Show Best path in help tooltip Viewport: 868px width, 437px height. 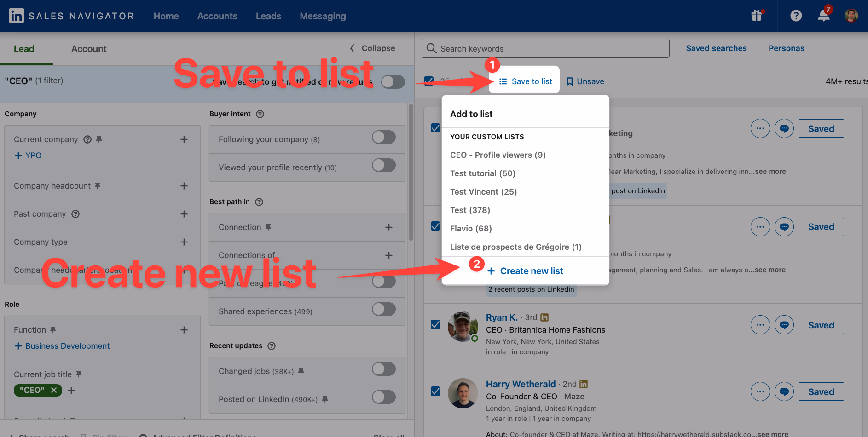(x=259, y=202)
